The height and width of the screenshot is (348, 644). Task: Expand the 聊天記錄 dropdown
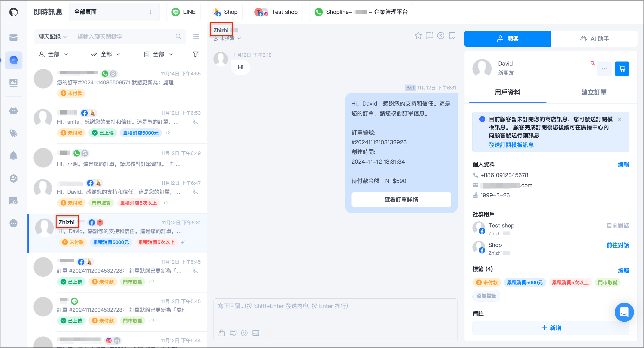[x=53, y=36]
